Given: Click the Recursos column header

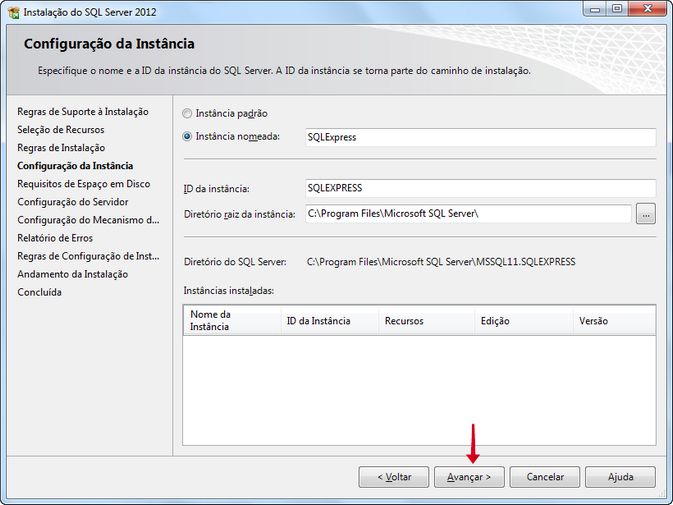Looking at the screenshot, I should point(427,321).
